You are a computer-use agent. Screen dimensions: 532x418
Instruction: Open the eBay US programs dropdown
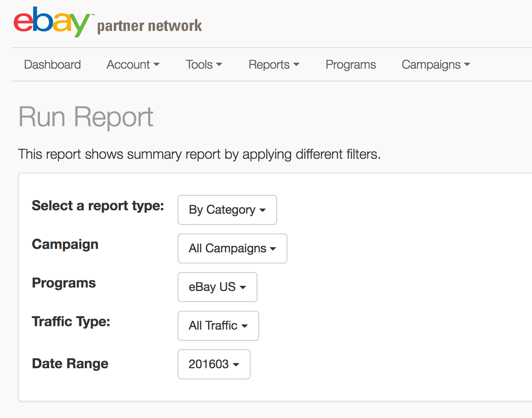click(218, 287)
